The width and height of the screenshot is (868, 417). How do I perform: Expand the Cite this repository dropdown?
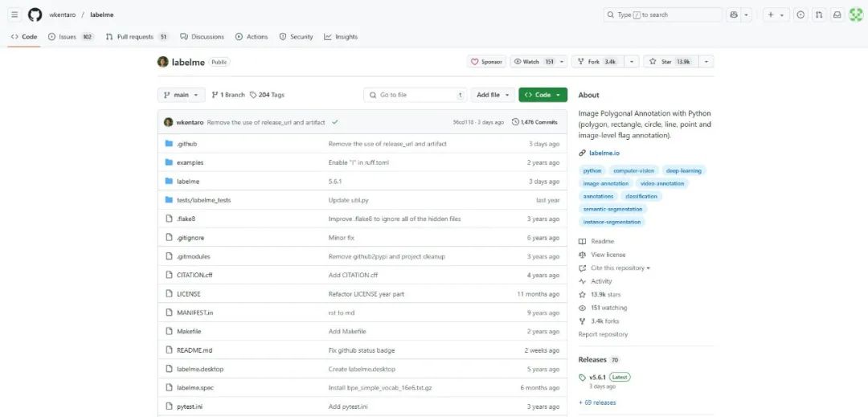click(x=615, y=268)
